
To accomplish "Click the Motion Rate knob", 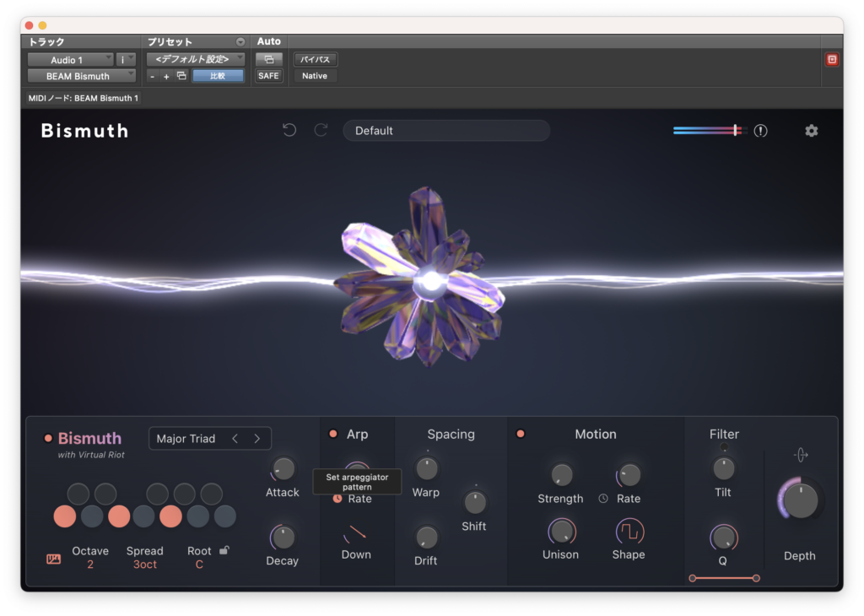I will 629,474.
